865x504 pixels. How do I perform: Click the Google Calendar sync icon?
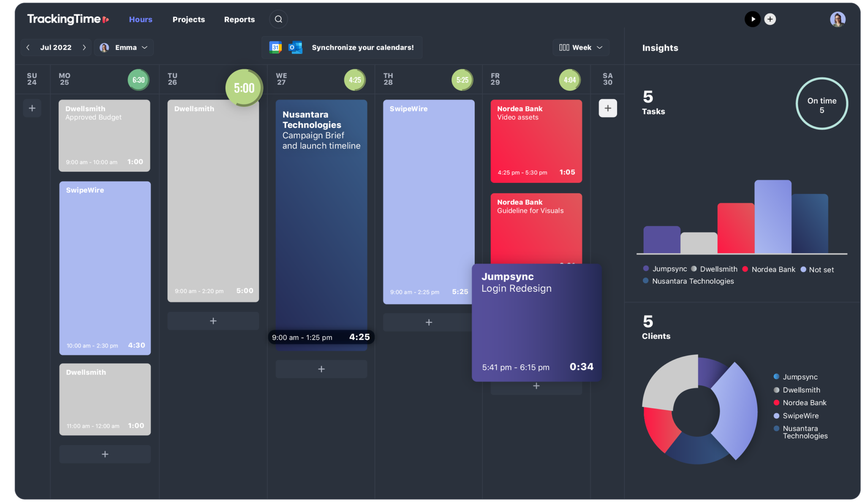(275, 48)
